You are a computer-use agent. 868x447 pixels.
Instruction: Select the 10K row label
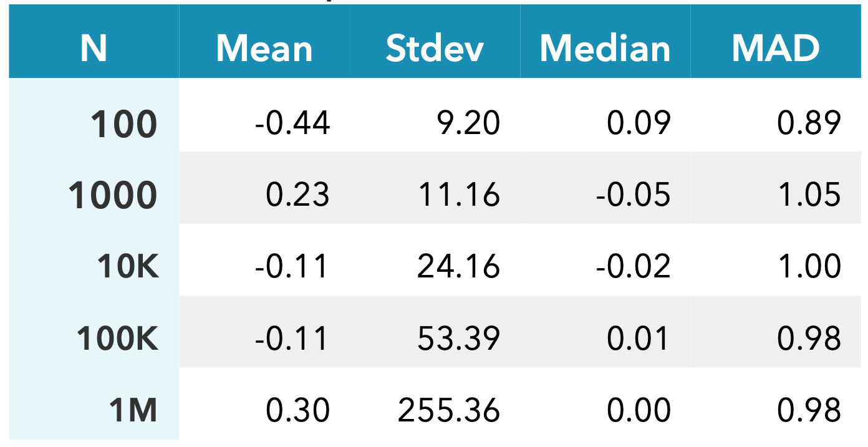pyautogui.click(x=128, y=267)
